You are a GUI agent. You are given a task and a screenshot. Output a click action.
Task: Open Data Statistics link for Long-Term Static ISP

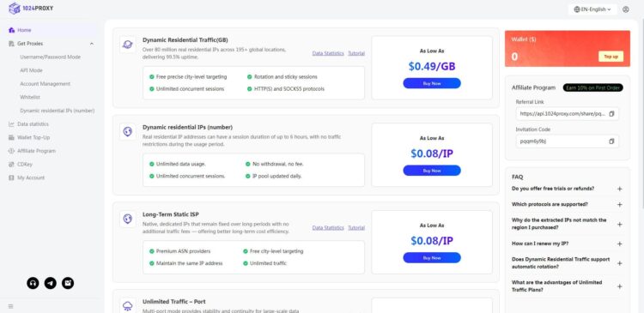[x=328, y=227]
